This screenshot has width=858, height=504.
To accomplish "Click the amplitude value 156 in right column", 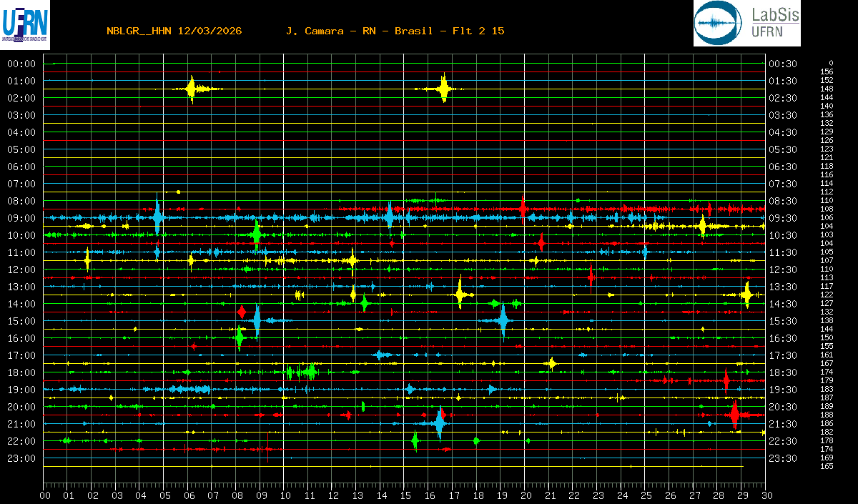I will [827, 71].
